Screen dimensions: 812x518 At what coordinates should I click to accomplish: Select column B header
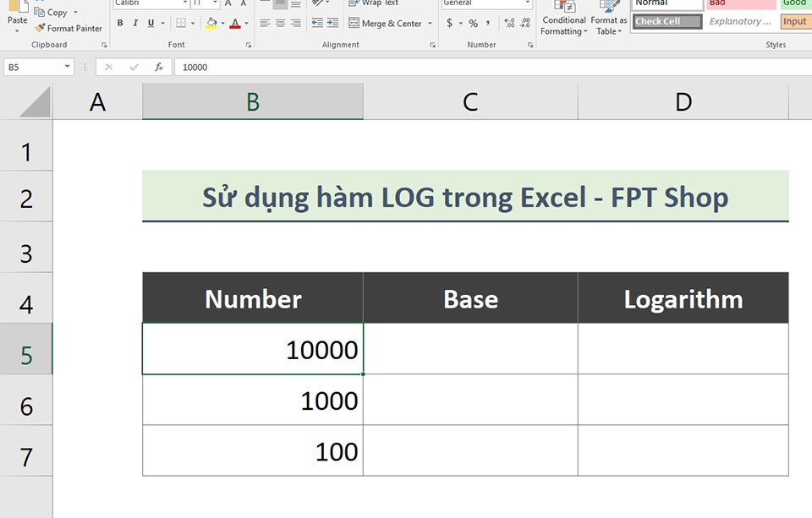253,102
